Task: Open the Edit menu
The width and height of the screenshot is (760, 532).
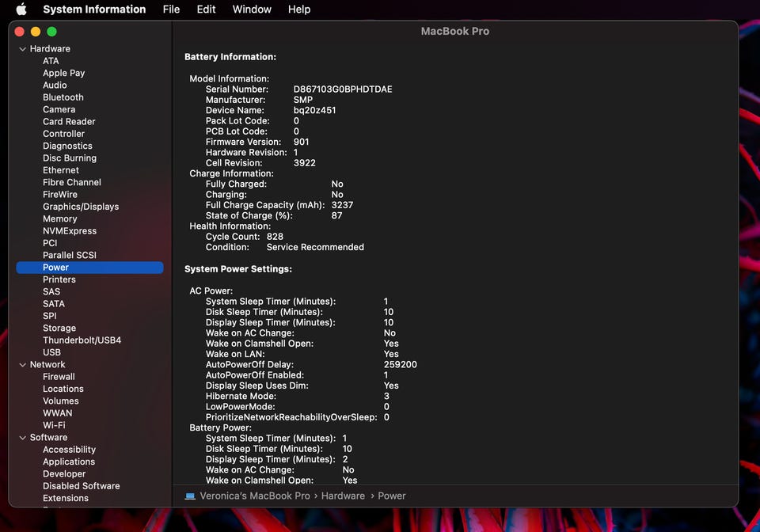Action: (x=206, y=9)
